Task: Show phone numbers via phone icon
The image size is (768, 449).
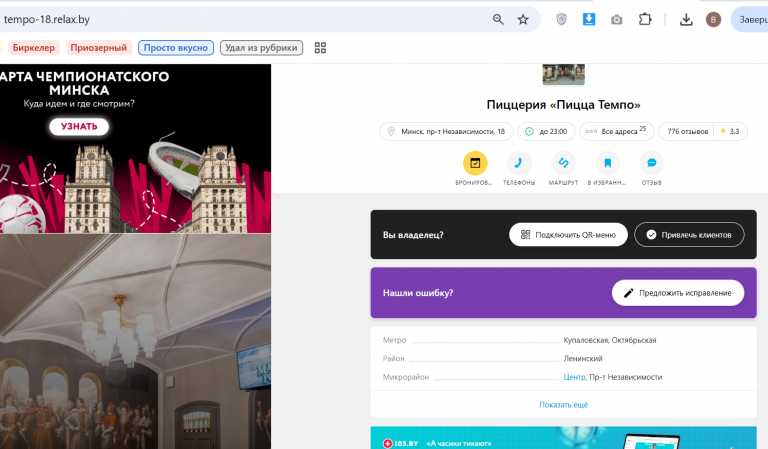Action: tap(519, 163)
